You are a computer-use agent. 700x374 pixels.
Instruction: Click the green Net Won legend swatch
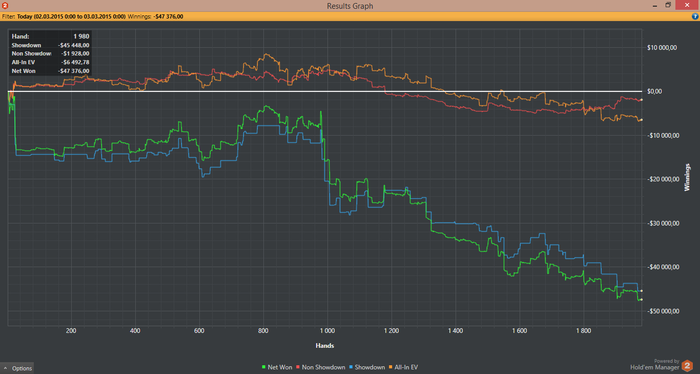click(x=264, y=367)
